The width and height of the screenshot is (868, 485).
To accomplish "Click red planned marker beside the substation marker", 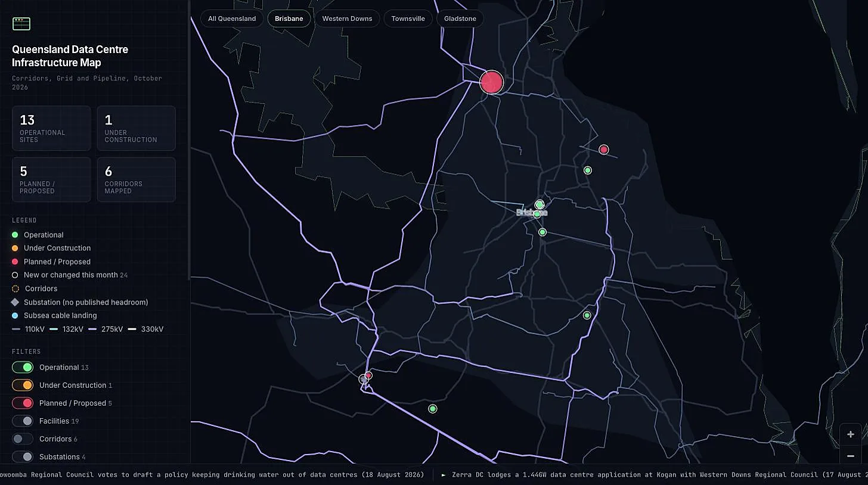I will click(368, 375).
